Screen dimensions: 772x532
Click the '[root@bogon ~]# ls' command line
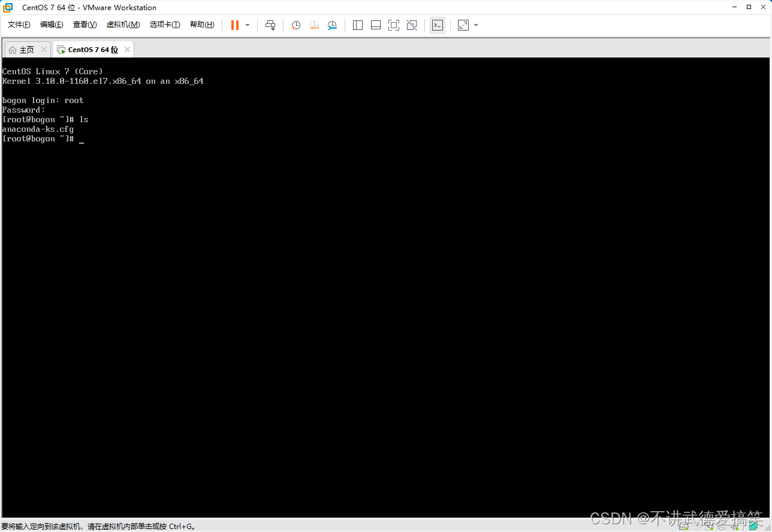(45, 119)
